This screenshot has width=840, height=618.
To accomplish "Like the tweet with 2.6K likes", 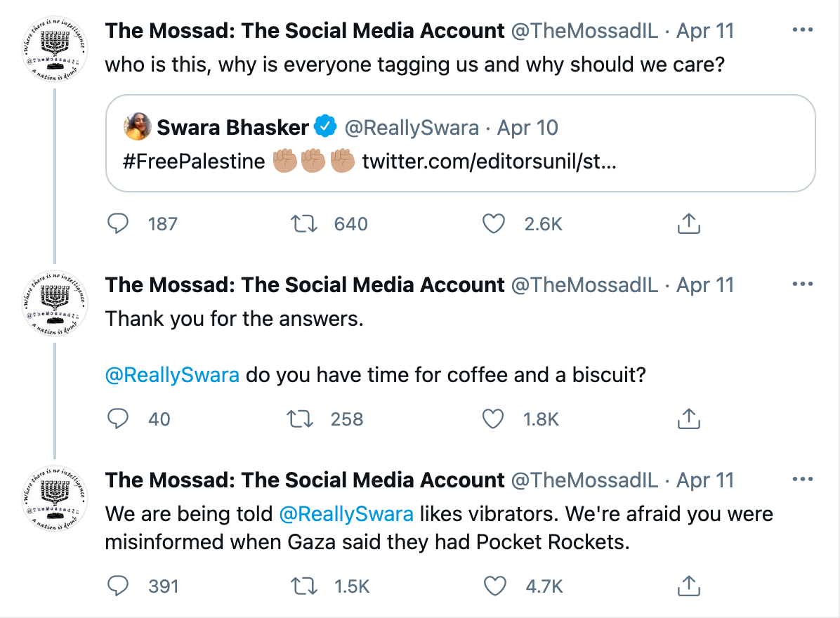I will tap(494, 224).
